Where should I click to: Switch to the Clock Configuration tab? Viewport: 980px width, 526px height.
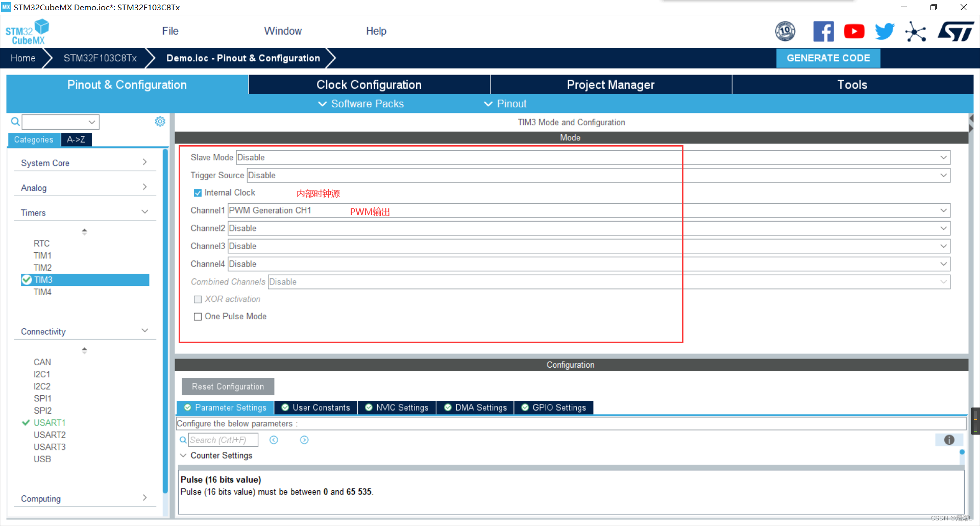point(369,85)
